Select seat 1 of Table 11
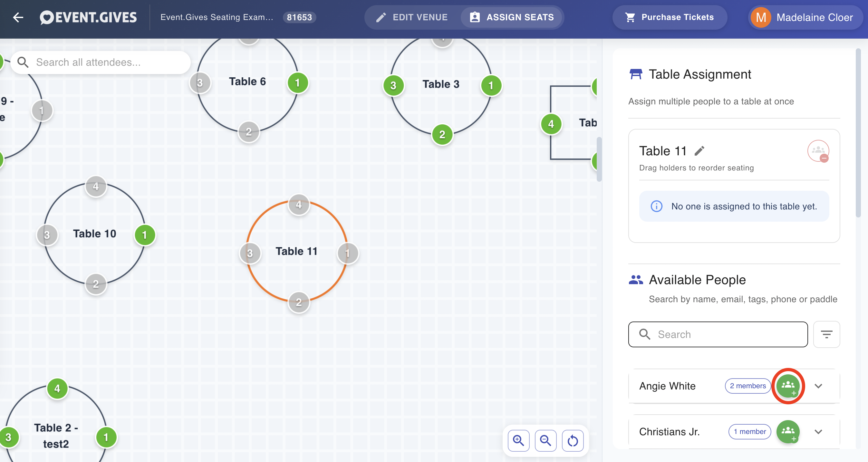 click(x=347, y=254)
